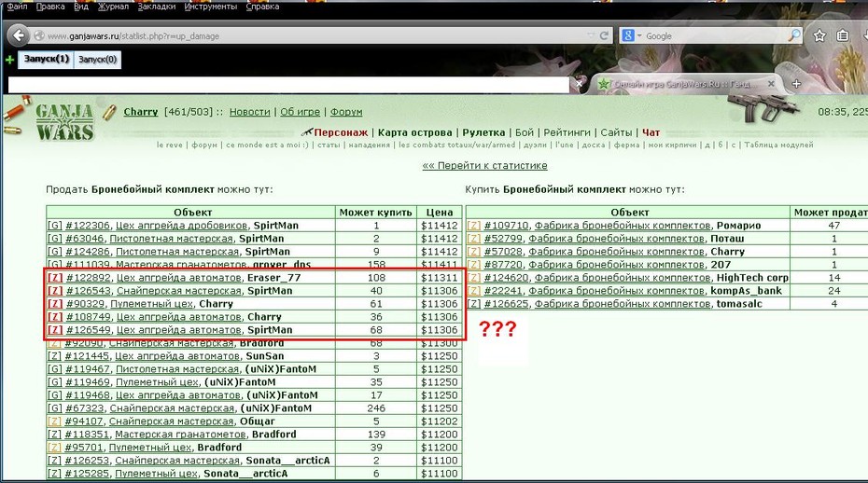The height and width of the screenshot is (483, 868).
Task: Click the [Z] icon for #122892
Action: point(55,278)
